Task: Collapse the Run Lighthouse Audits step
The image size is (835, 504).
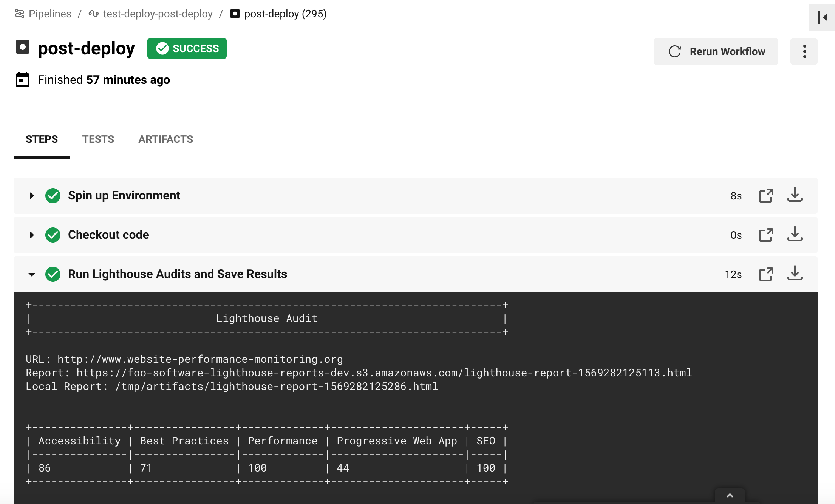Action: [32, 274]
